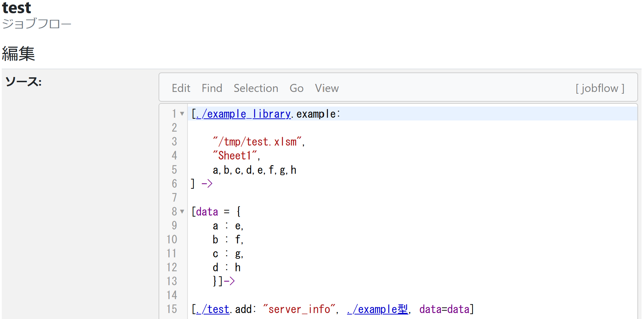The image size is (644, 319).
Task: Open the Find menu
Action: click(x=212, y=88)
